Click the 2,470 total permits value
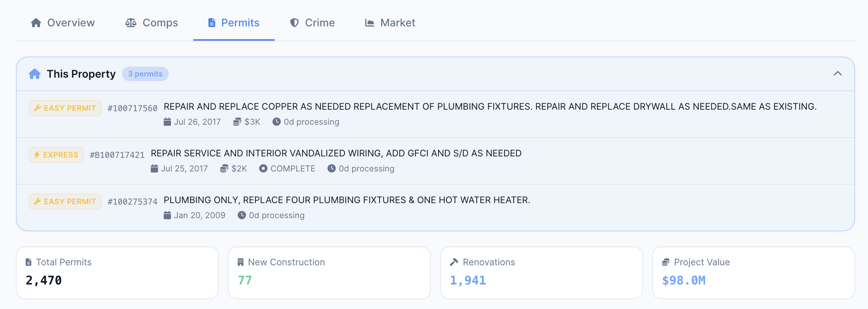This screenshot has height=309, width=868. [x=44, y=281]
